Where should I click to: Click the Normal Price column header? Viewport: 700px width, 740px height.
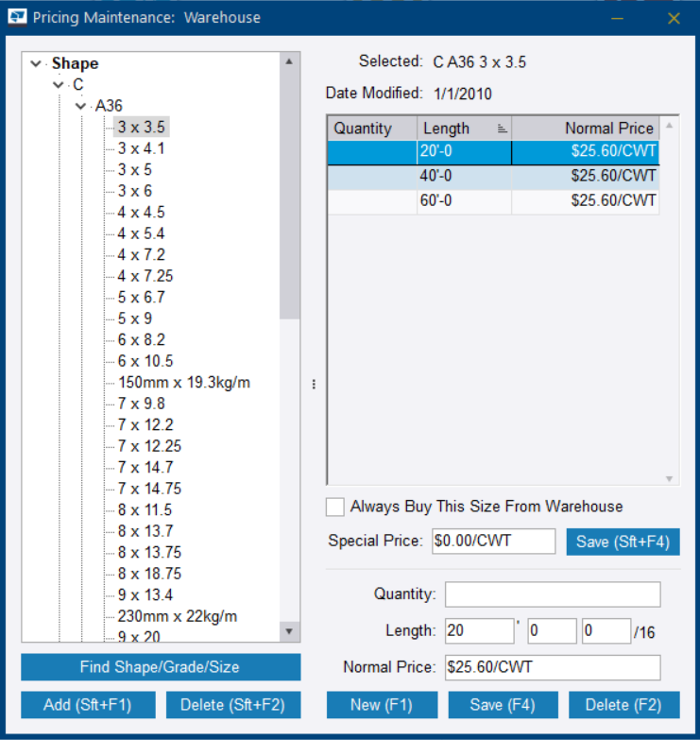click(x=586, y=129)
